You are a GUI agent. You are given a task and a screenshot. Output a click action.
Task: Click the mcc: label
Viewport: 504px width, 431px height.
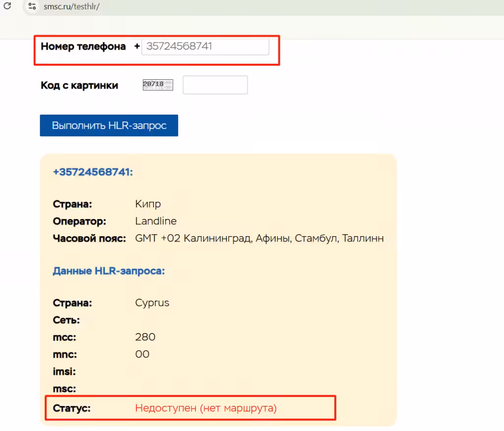click(x=64, y=338)
